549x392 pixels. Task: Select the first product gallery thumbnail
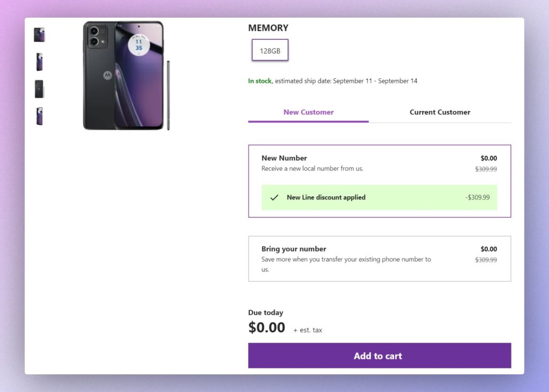coord(39,35)
